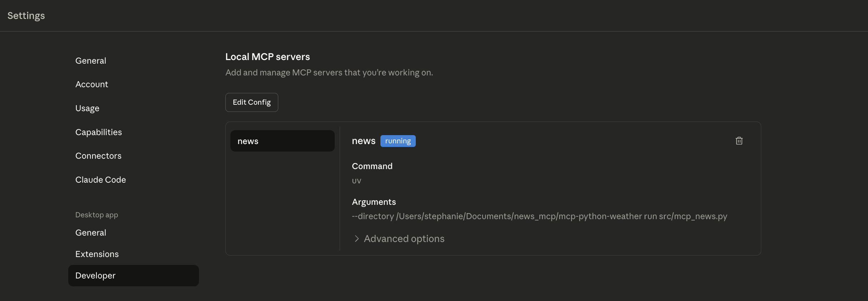This screenshot has height=301, width=868.
Task: Open the top General settings page
Action: tap(91, 61)
